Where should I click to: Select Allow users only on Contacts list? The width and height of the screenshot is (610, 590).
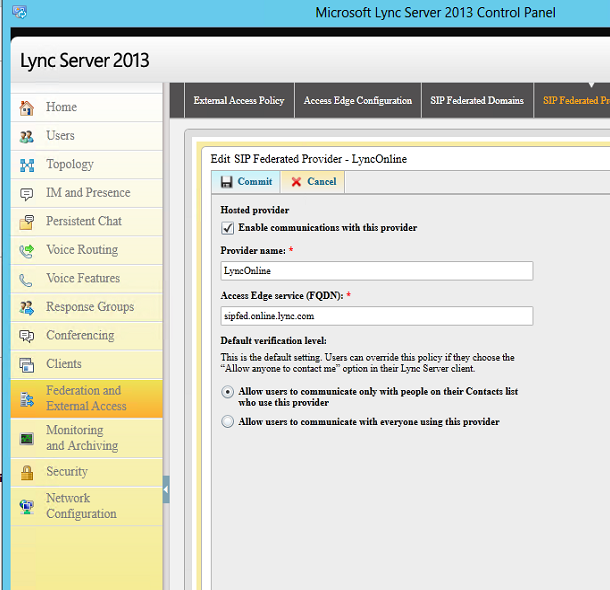pos(227,393)
